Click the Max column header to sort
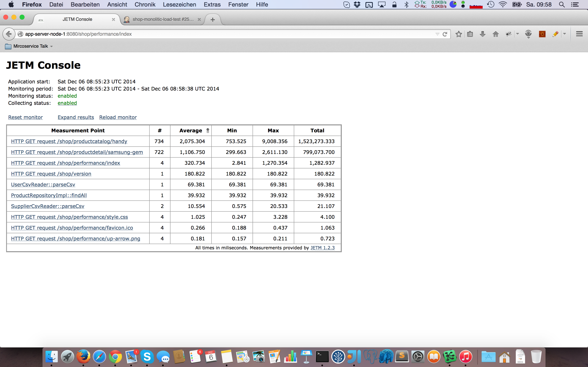This screenshot has width=588, height=367. click(273, 130)
